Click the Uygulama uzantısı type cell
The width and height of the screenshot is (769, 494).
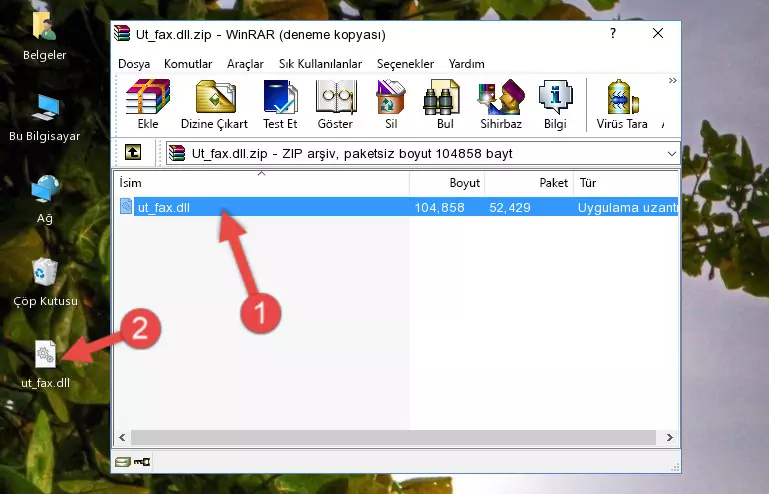click(628, 208)
